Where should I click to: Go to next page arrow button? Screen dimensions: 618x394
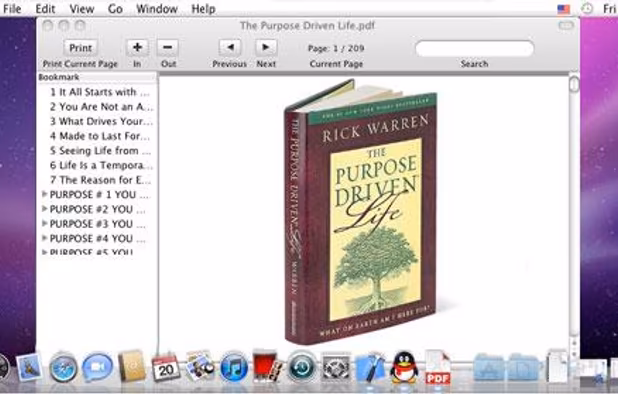point(266,48)
